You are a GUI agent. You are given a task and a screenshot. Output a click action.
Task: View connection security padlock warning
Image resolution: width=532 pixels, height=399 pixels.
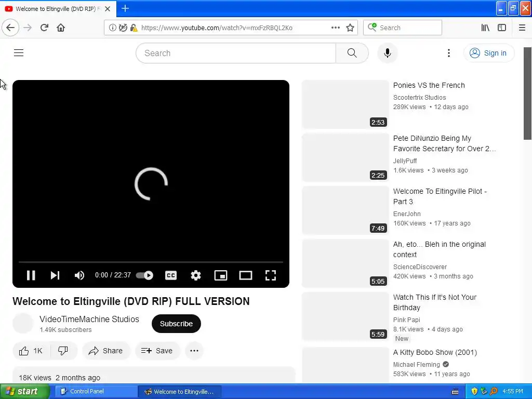click(134, 28)
